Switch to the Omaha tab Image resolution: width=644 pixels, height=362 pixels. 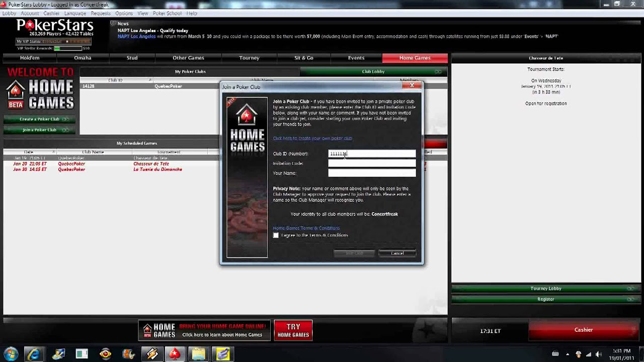(83, 58)
